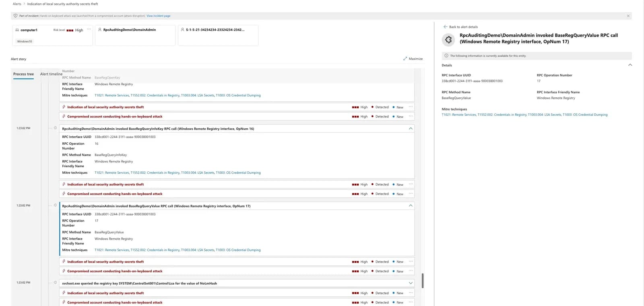The image size is (644, 306).
Task: Click BaseRegQueryValue method name in side panel
Action: (456, 98)
